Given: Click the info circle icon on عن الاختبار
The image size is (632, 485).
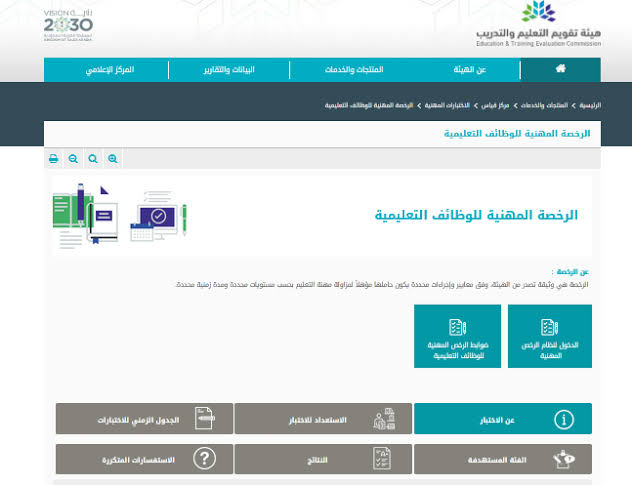Looking at the screenshot, I should (565, 419).
